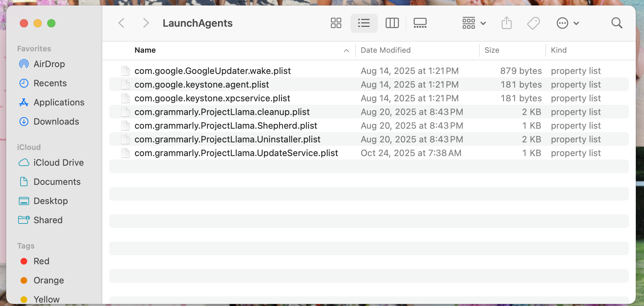
Task: Open the Group By dropdown
Action: 474,23
